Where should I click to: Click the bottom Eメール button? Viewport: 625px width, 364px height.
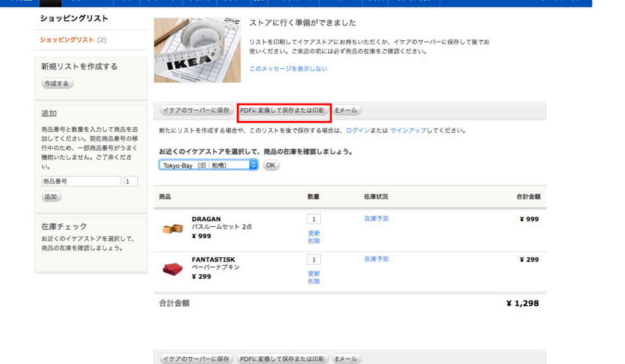pos(347,359)
